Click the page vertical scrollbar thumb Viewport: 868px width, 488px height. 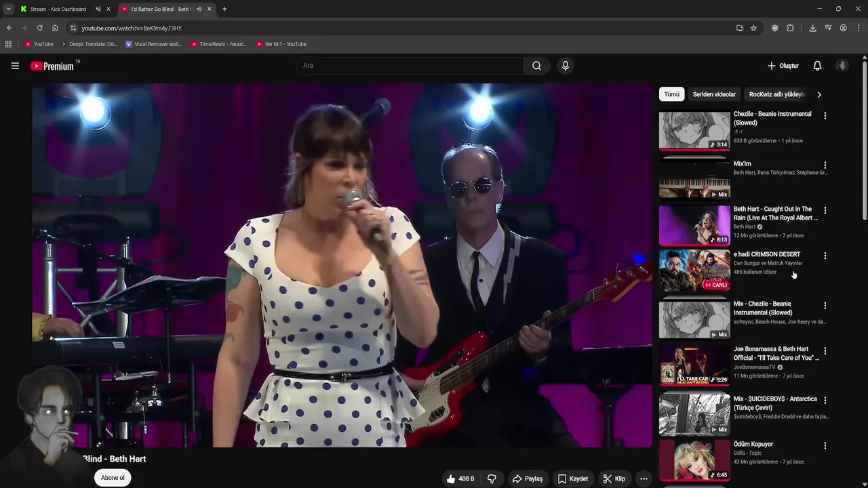coord(865,139)
